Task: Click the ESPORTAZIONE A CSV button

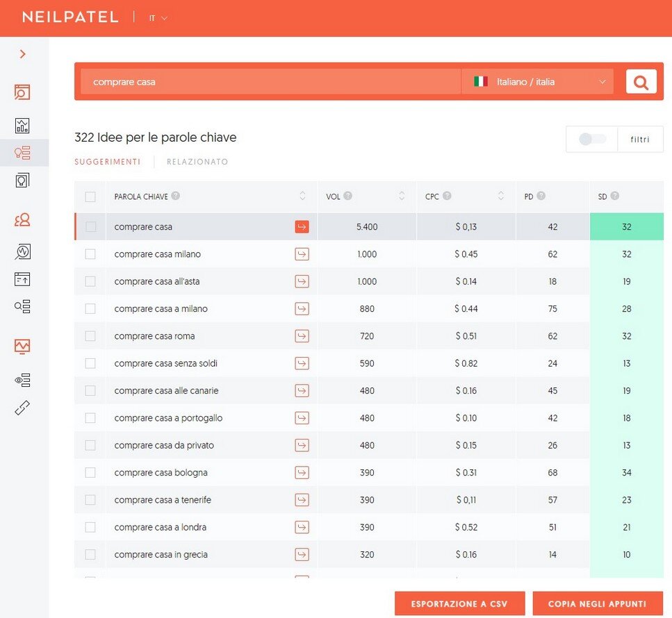Action: 459,603
